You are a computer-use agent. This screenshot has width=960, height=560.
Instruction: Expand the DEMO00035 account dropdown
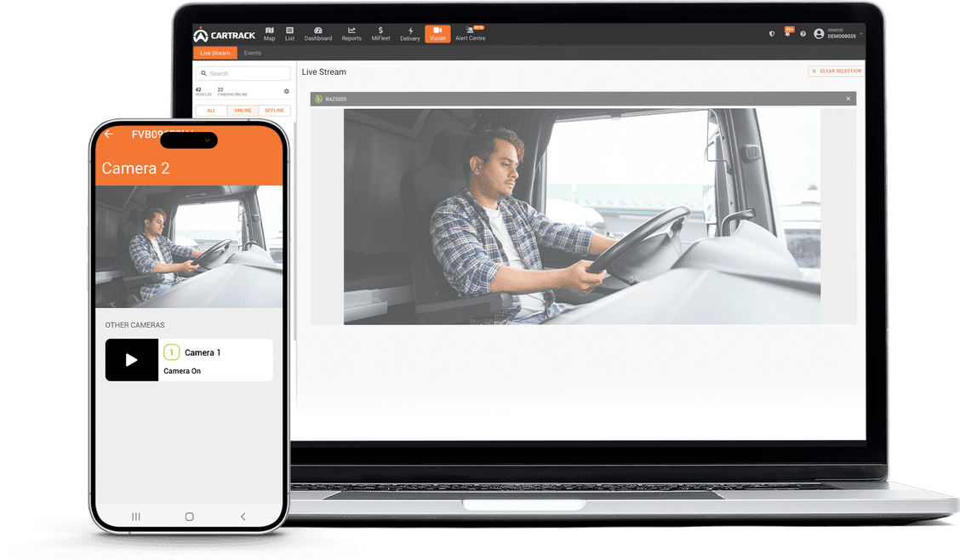860,34
